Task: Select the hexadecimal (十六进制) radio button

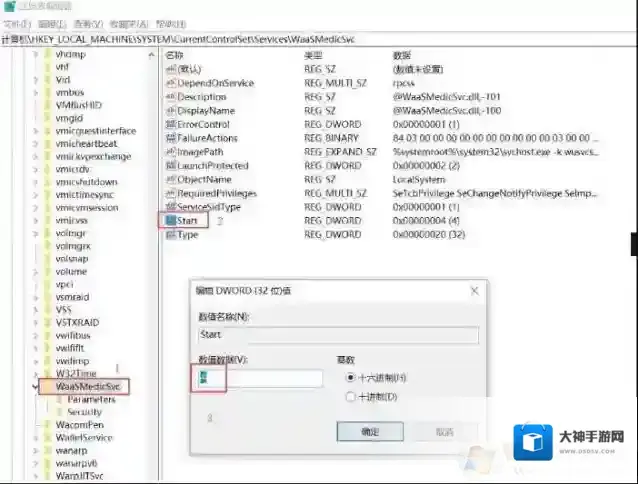Action: pos(350,378)
